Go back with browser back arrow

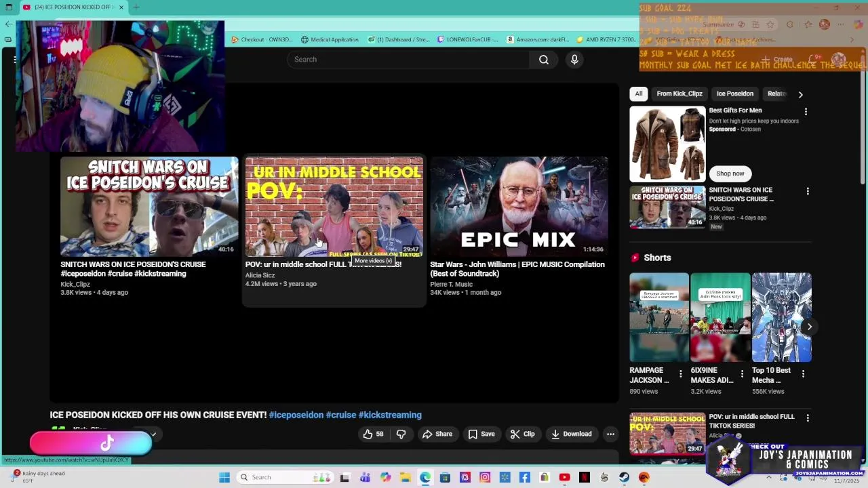(8, 24)
